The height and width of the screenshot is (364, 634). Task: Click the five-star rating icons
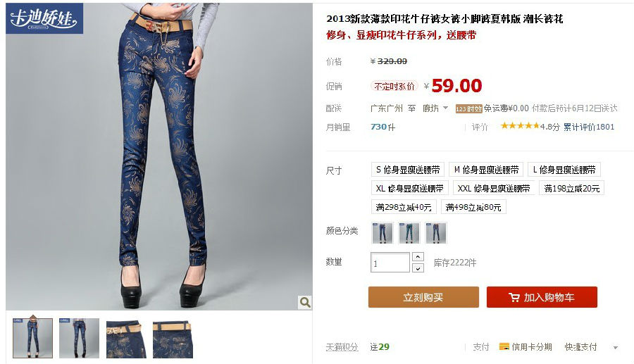pos(520,126)
